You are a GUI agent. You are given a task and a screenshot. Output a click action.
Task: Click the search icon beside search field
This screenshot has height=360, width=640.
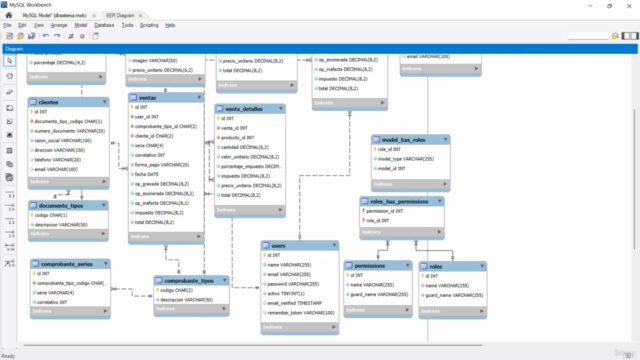[615, 36]
